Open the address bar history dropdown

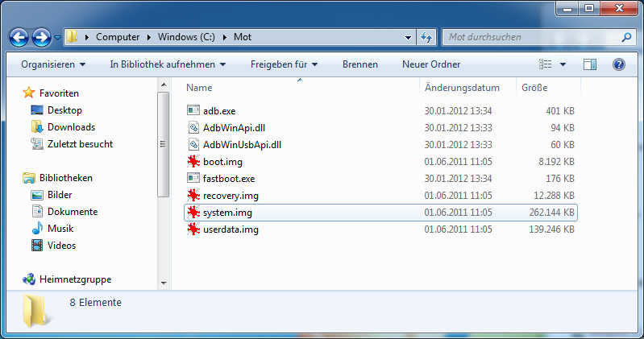[408, 37]
